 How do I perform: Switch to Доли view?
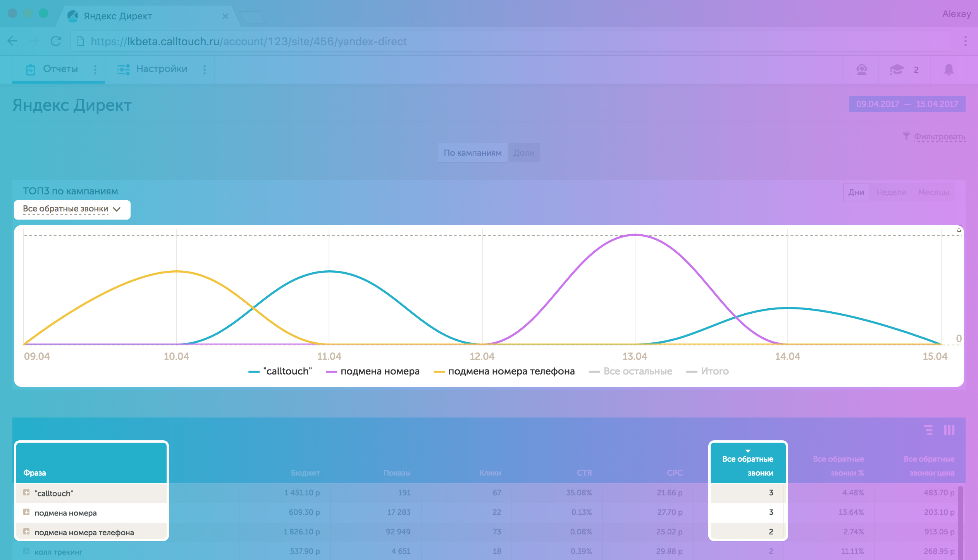pyautogui.click(x=524, y=153)
